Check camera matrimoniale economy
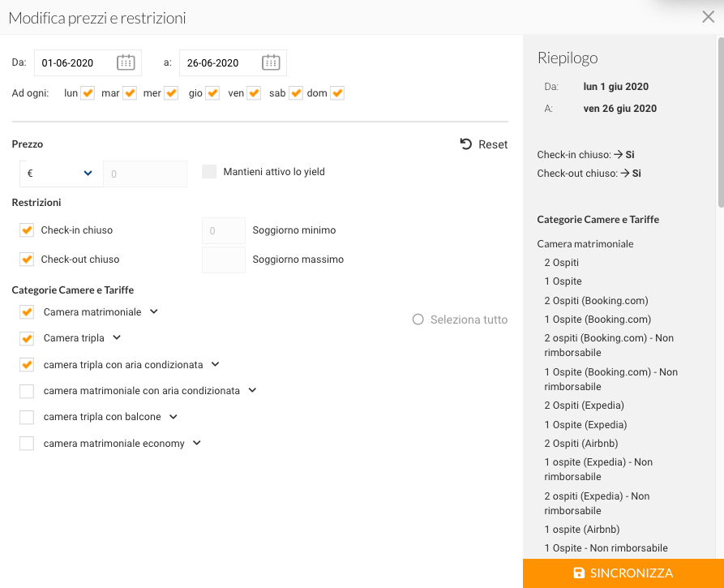724x588 pixels. (27, 444)
